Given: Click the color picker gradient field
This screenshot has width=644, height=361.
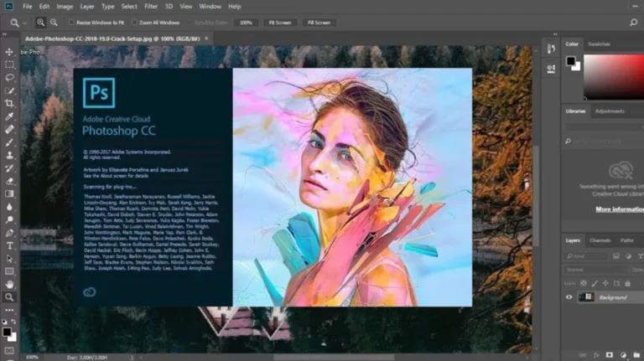Looking at the screenshot, I should [612, 76].
